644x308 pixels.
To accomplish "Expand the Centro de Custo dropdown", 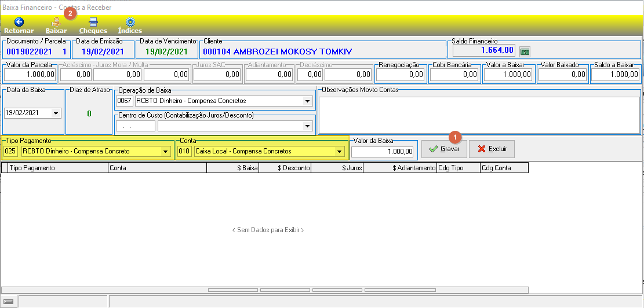I will tap(307, 126).
